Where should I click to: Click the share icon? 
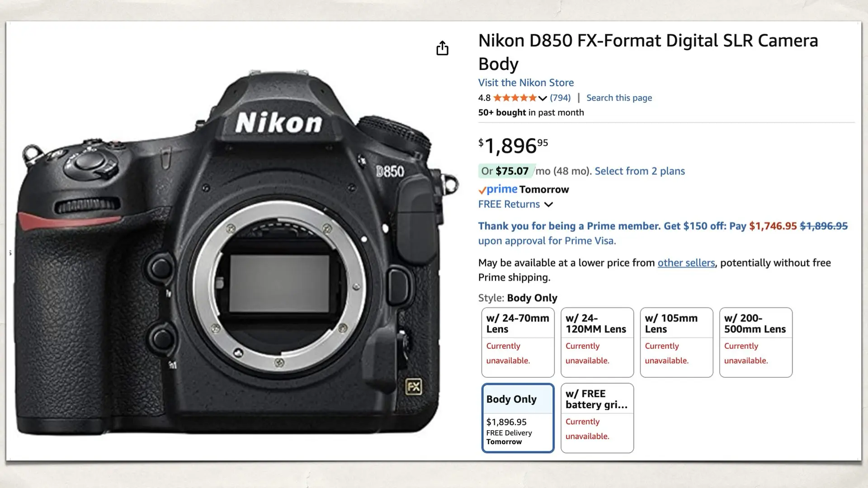click(x=442, y=48)
